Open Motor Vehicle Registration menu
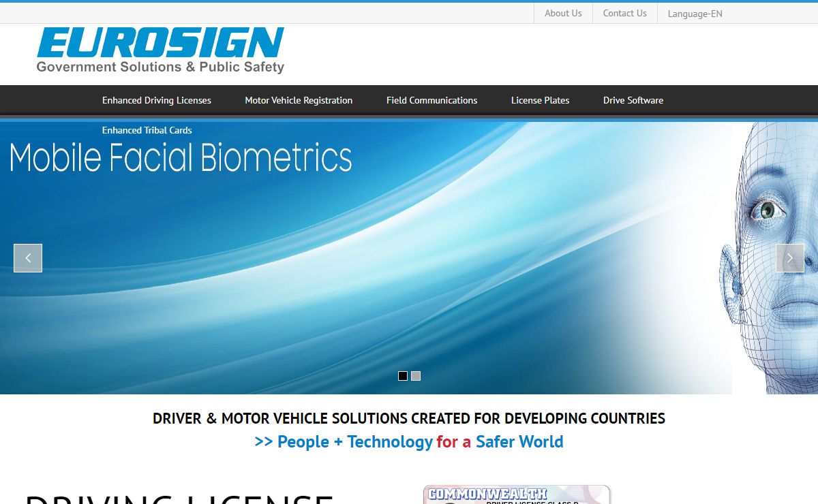 299,100
